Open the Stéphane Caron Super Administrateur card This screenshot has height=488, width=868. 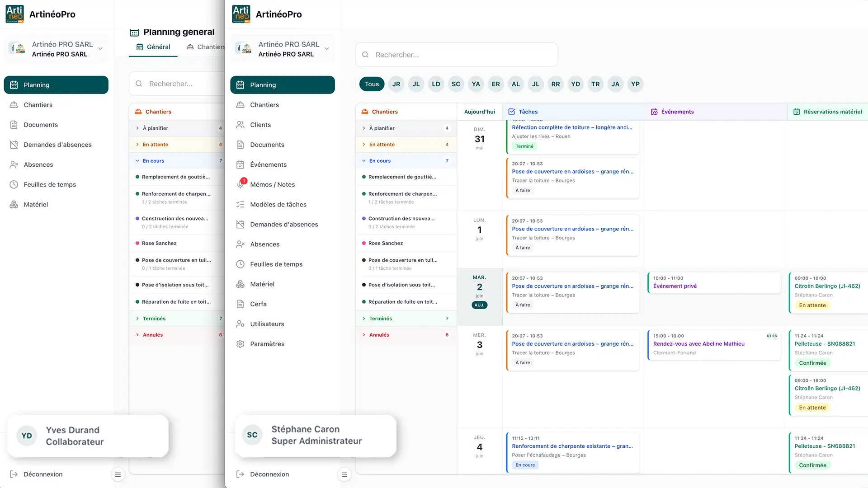[316, 436]
